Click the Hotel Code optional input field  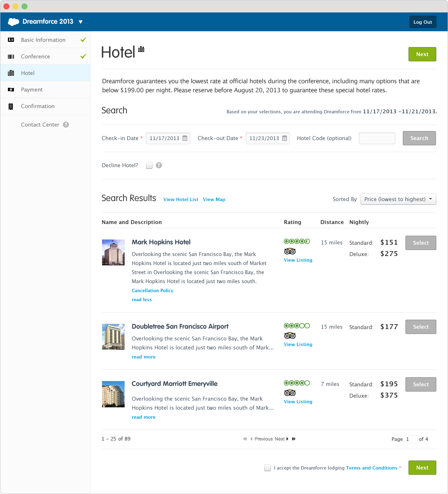coord(377,138)
